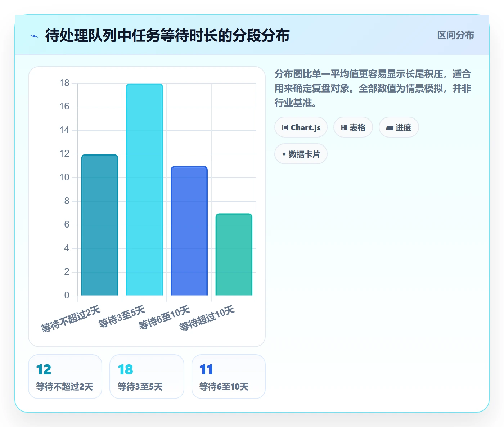The image size is (504, 427).
Task: Click the 区间分布 label in header
Action: (x=455, y=35)
